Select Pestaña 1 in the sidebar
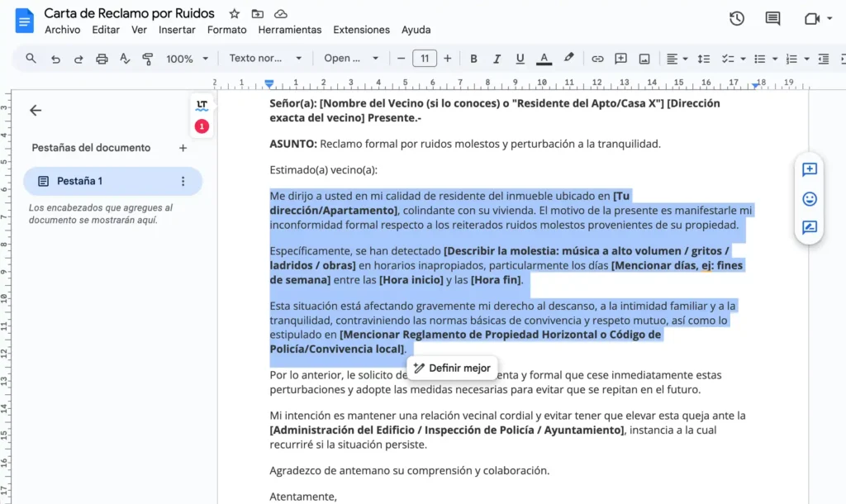 (x=79, y=181)
